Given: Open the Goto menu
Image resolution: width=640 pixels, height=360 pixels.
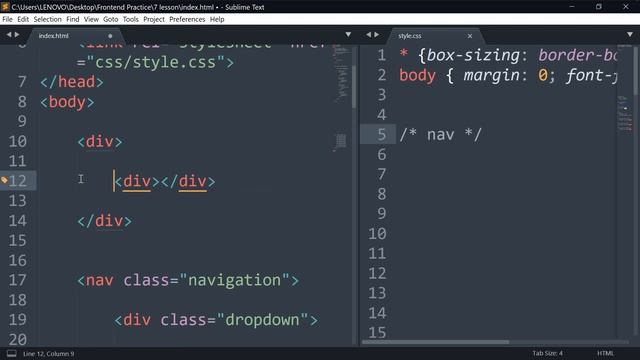Looking at the screenshot, I should coord(110,19).
